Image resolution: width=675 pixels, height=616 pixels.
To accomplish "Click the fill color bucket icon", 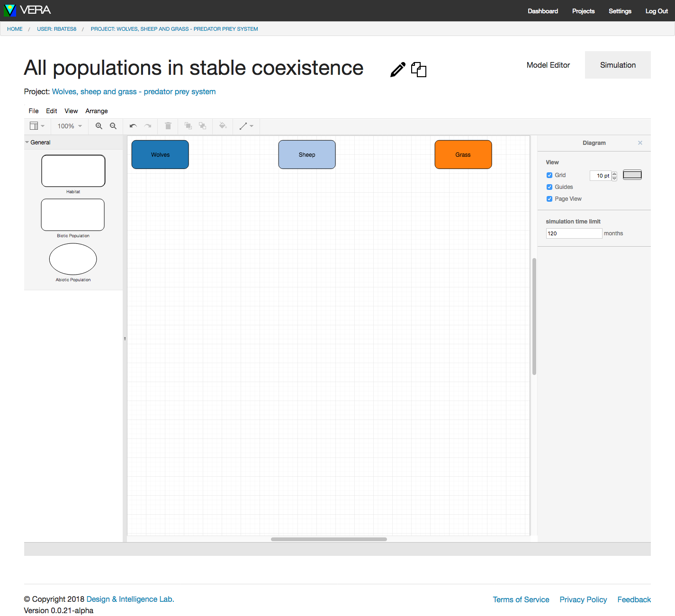I will (223, 126).
